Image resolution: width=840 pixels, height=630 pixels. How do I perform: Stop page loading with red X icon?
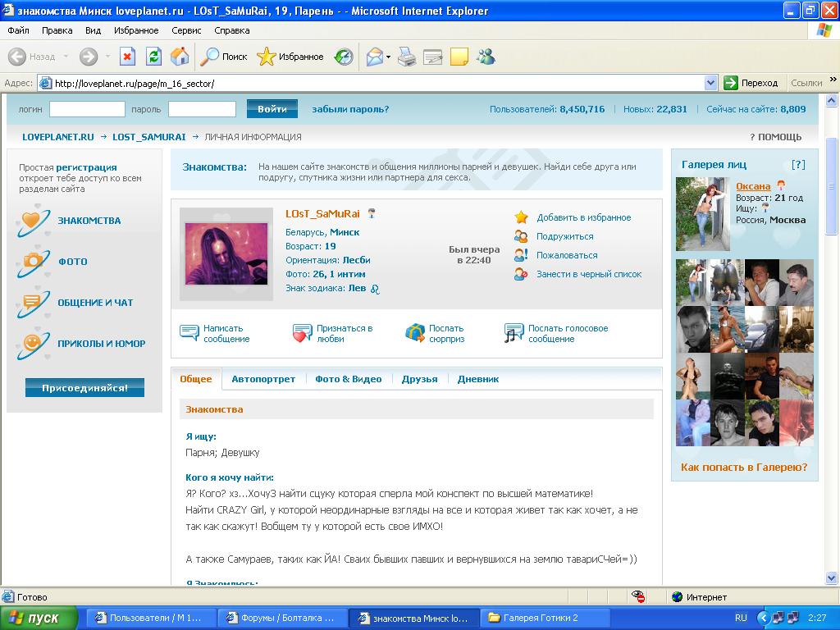pos(127,57)
